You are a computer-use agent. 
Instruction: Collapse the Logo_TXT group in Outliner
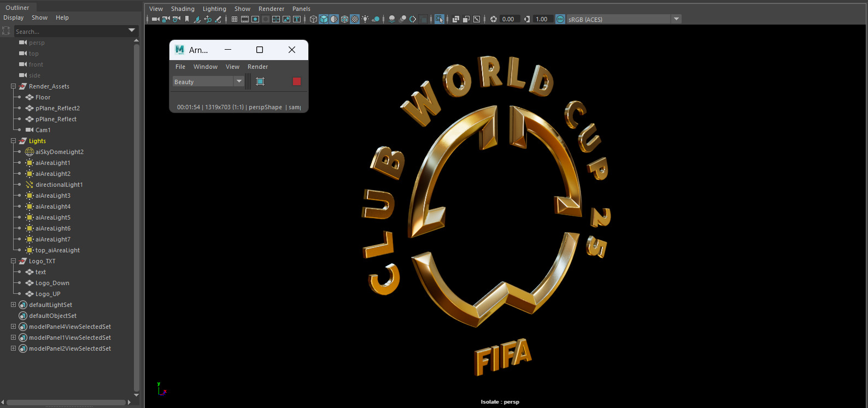[x=13, y=261]
